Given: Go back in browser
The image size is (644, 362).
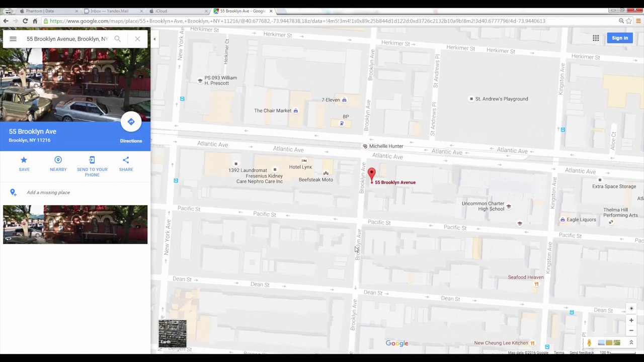Looking at the screenshot, I should (x=6, y=21).
